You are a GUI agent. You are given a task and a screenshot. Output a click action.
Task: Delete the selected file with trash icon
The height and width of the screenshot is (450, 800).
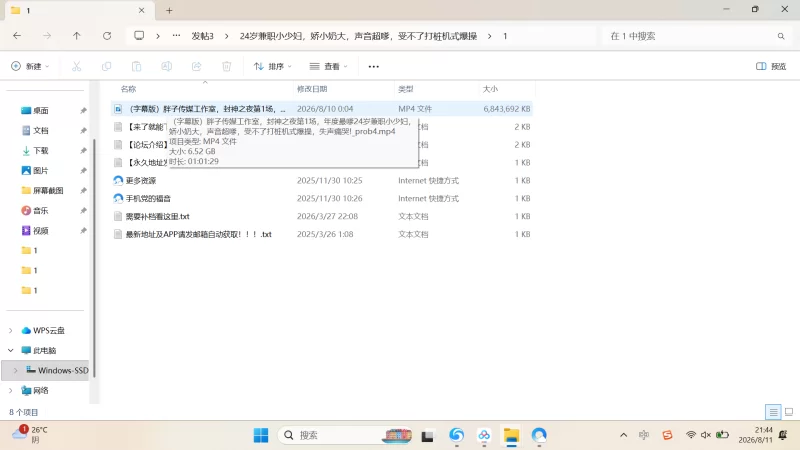[227, 66]
